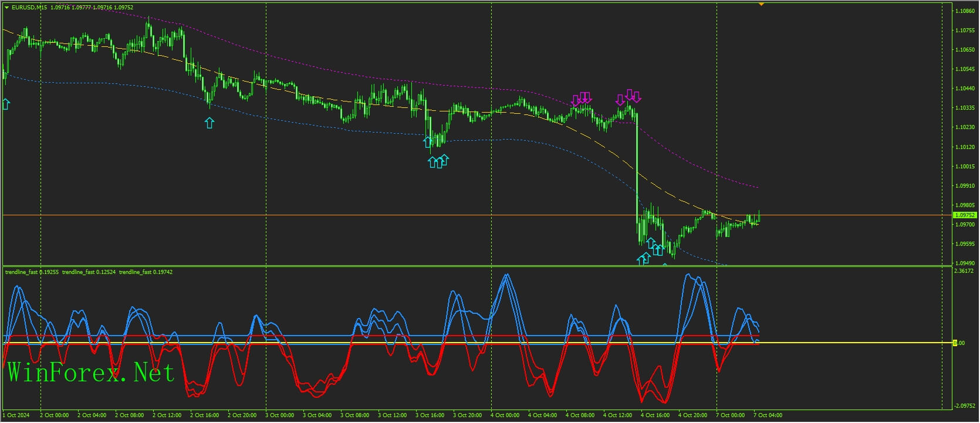The image size is (980, 423).
Task: Click the 1.09910 price scale label
Action: [x=965, y=186]
